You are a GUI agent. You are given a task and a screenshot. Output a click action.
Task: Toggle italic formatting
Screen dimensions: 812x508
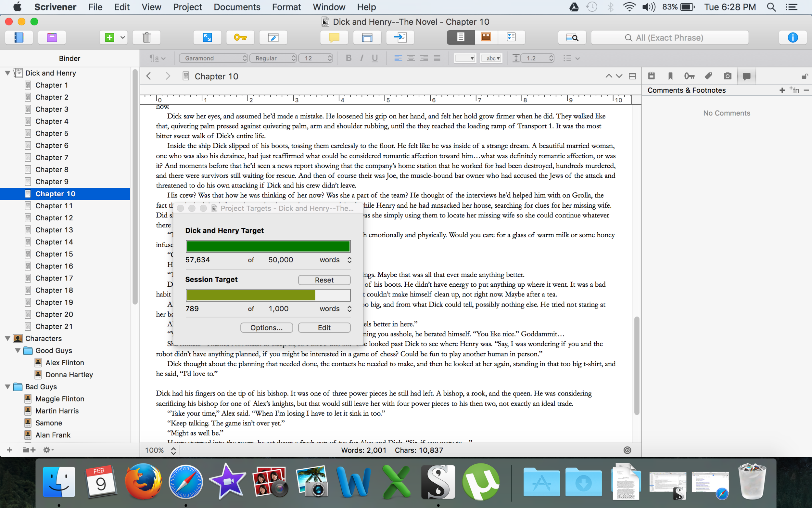[x=362, y=58]
